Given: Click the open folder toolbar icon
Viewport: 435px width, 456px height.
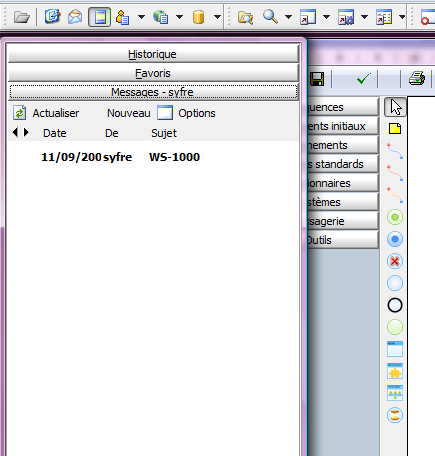Looking at the screenshot, I should click(22, 17).
